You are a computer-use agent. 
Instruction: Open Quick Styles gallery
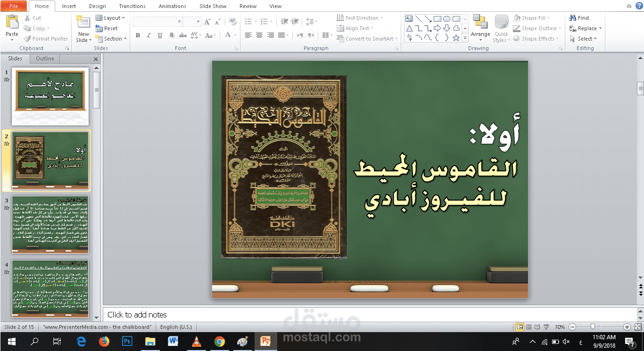501,28
